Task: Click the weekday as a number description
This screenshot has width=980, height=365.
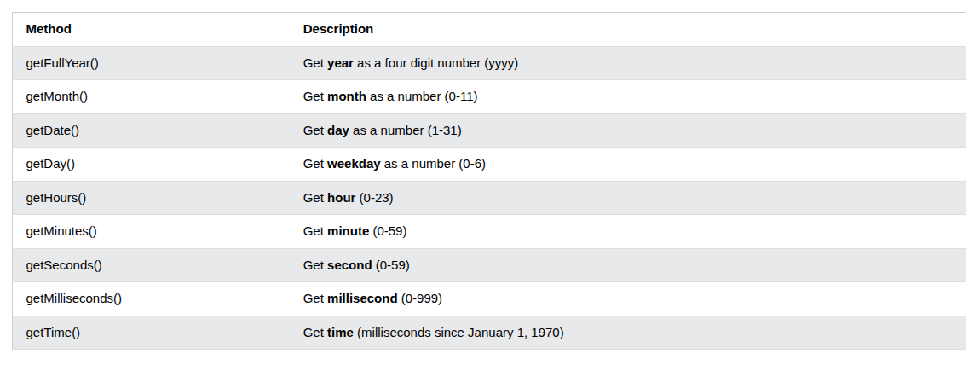Action: (394, 164)
